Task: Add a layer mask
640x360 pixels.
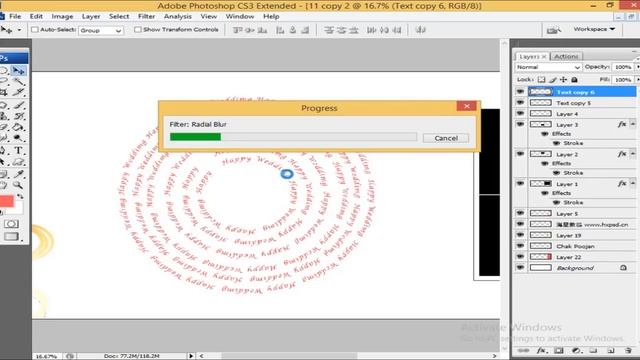Action: pyautogui.click(x=558, y=351)
